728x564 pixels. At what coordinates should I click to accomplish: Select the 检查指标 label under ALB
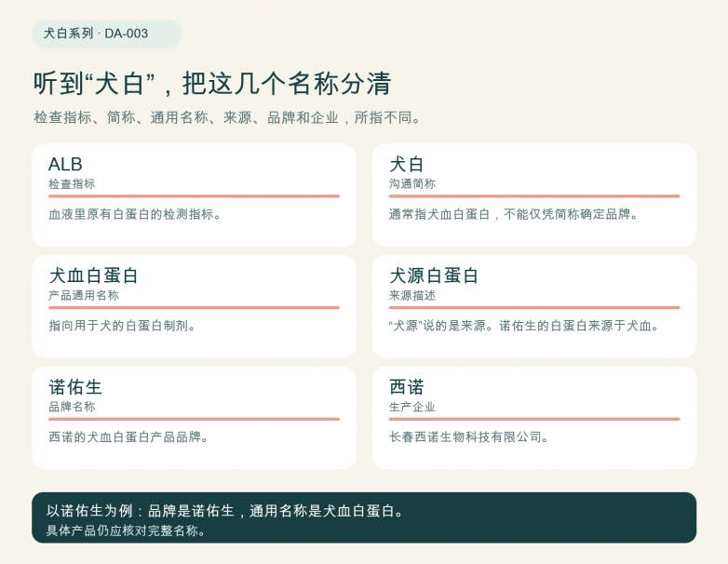[72, 184]
